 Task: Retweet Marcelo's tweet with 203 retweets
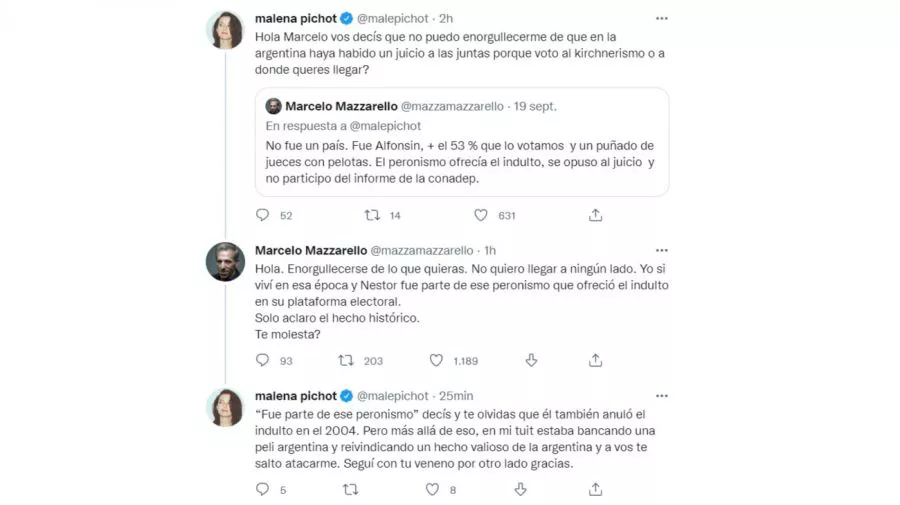pyautogui.click(x=347, y=360)
